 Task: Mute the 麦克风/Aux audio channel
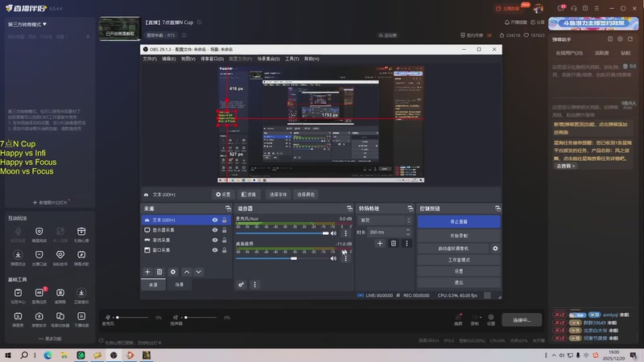click(x=333, y=233)
